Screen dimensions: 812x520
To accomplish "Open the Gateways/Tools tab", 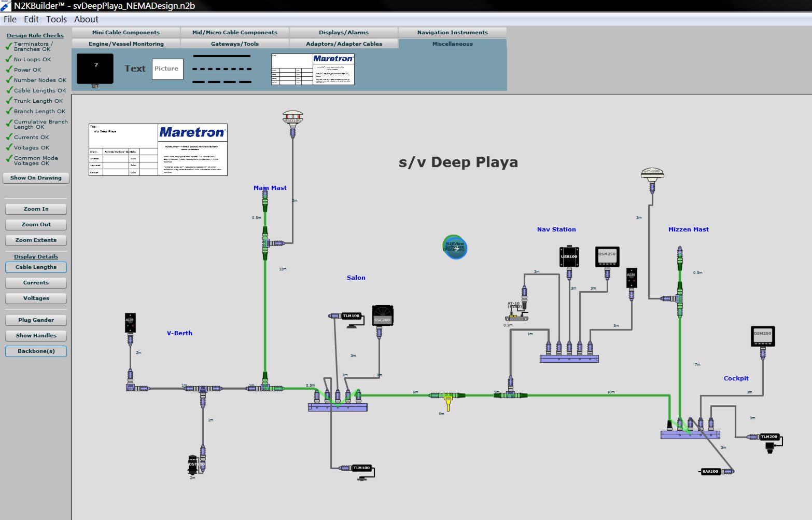I will click(x=235, y=44).
